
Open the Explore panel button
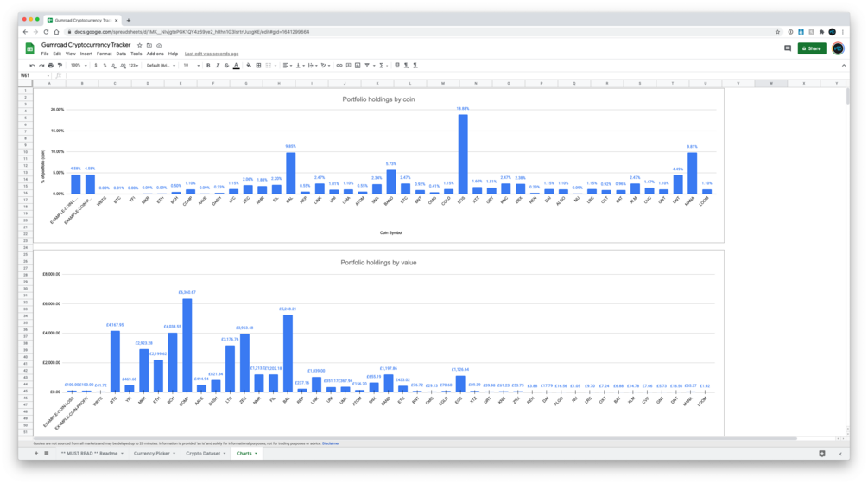(822, 454)
